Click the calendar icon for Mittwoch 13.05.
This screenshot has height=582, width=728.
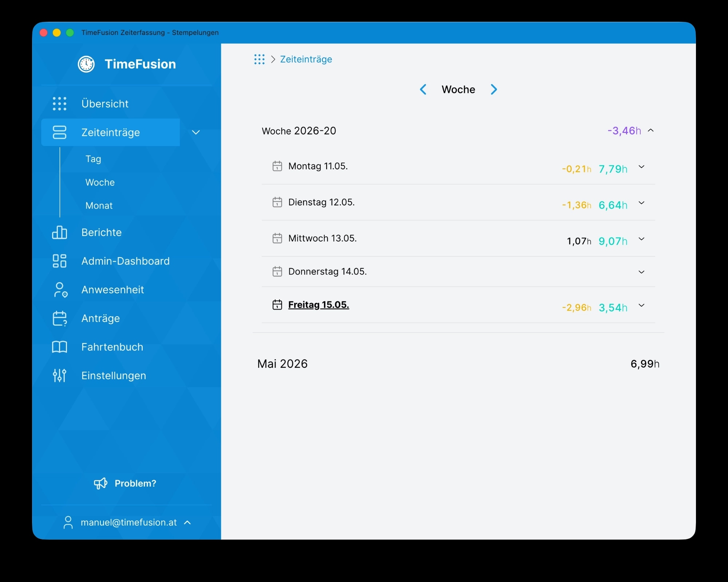[x=277, y=238]
